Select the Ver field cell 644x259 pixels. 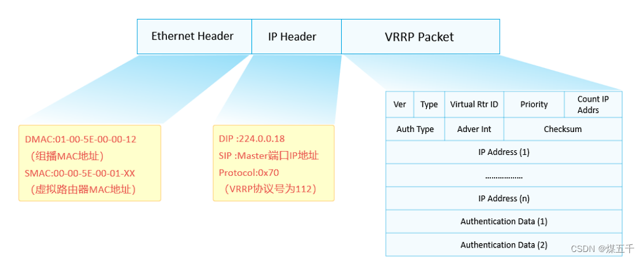coord(399,104)
